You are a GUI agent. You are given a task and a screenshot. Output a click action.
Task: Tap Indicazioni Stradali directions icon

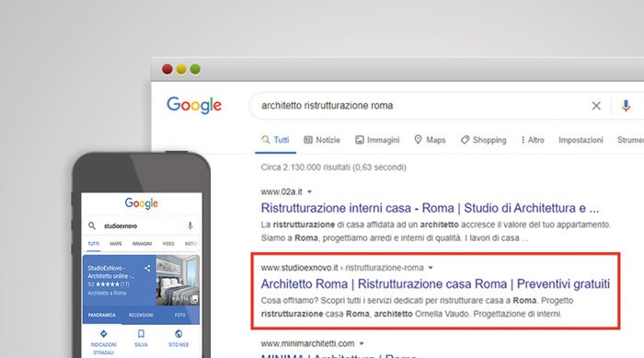(103, 334)
